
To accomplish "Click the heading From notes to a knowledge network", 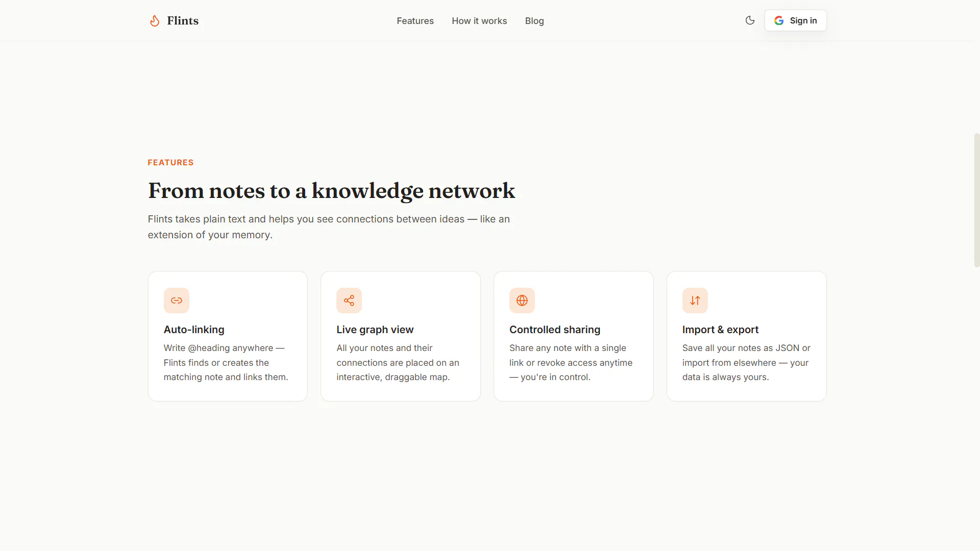I will pos(332,191).
